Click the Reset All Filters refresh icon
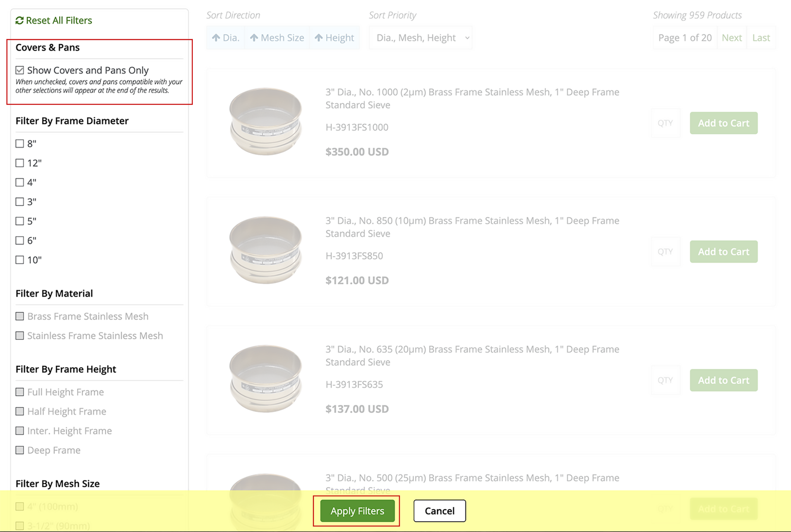 tap(19, 21)
